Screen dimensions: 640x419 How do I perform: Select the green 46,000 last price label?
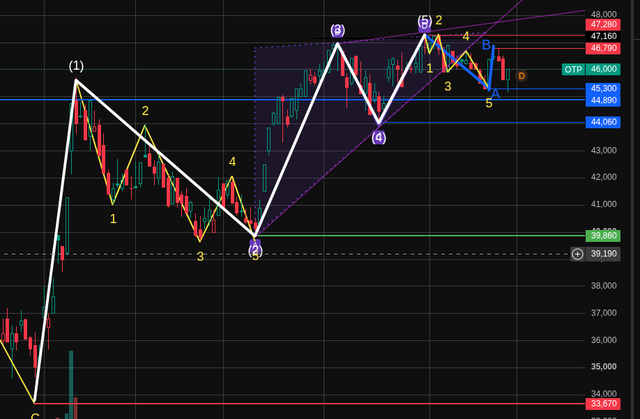point(603,69)
